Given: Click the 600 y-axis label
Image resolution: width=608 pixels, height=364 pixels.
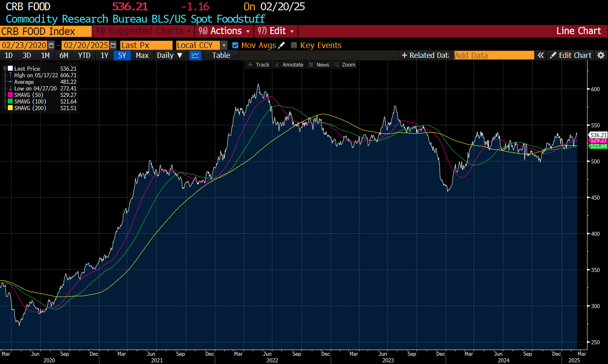Looking at the screenshot, I should click(595, 89).
